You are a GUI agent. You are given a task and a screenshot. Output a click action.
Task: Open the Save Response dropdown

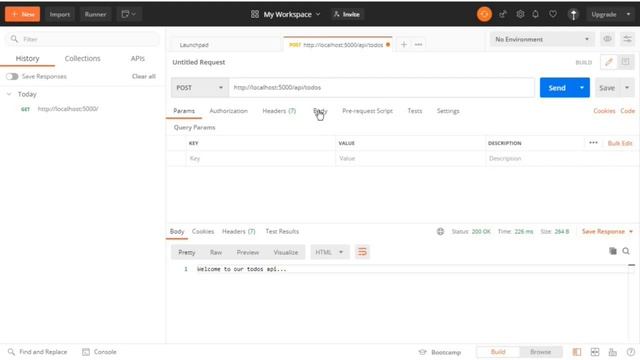coord(607,231)
